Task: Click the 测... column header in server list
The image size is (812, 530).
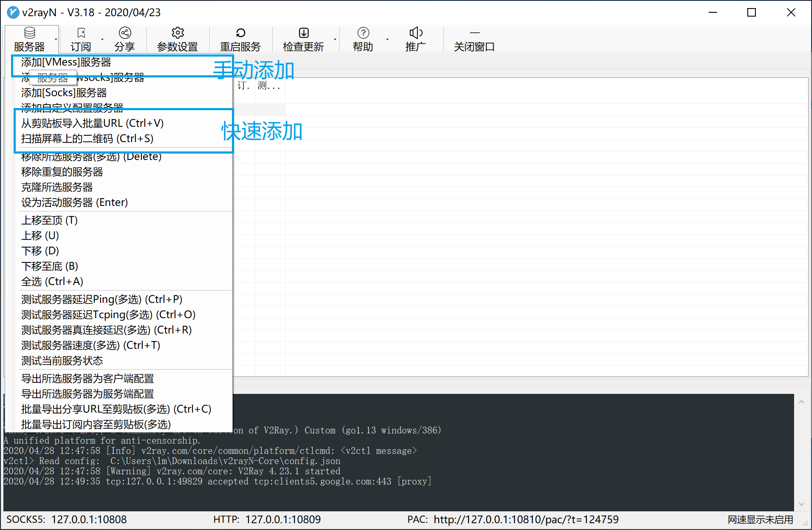Action: (270, 85)
